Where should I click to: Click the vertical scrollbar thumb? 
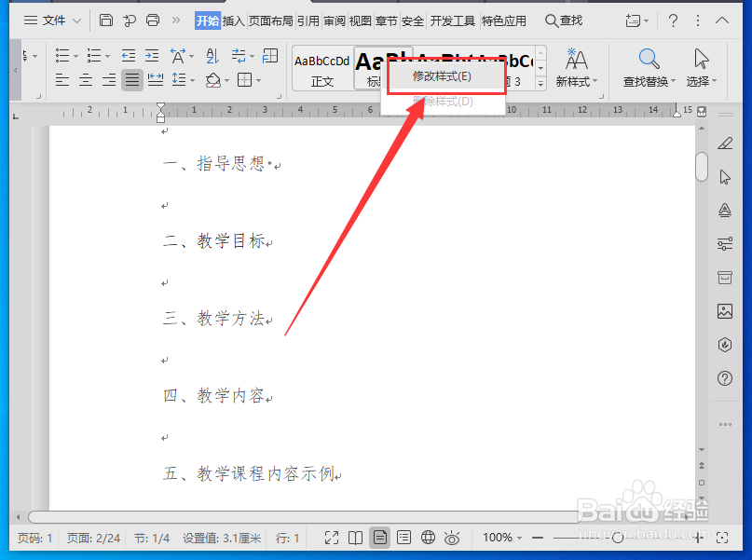702,167
